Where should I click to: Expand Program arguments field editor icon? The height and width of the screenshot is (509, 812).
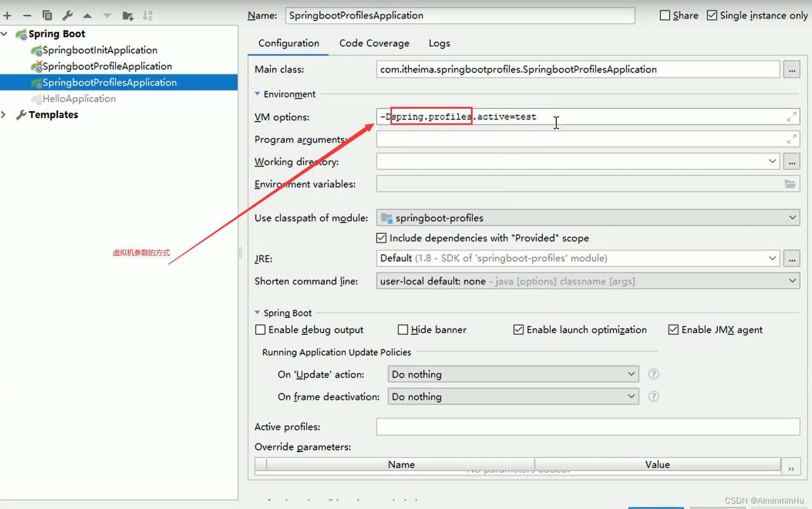pos(791,139)
